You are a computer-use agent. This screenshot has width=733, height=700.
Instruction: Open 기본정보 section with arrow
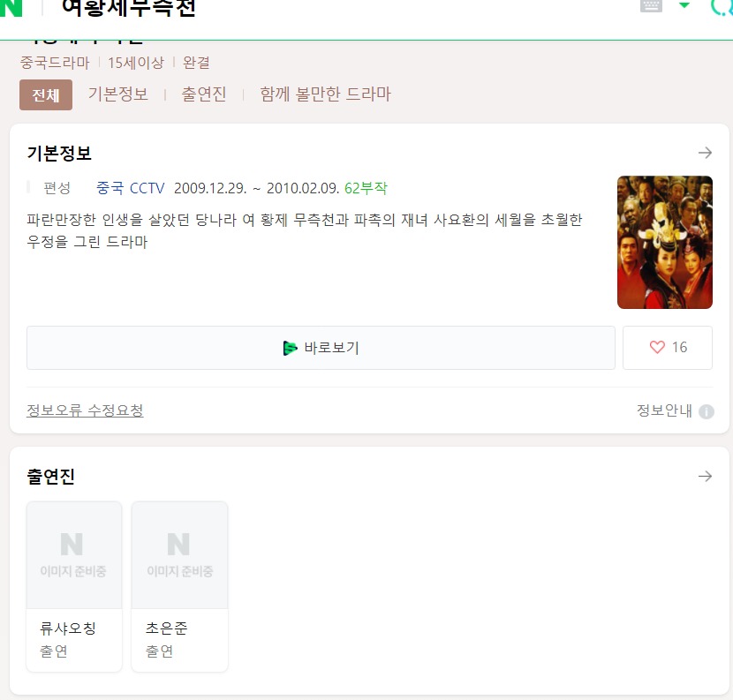click(x=705, y=153)
